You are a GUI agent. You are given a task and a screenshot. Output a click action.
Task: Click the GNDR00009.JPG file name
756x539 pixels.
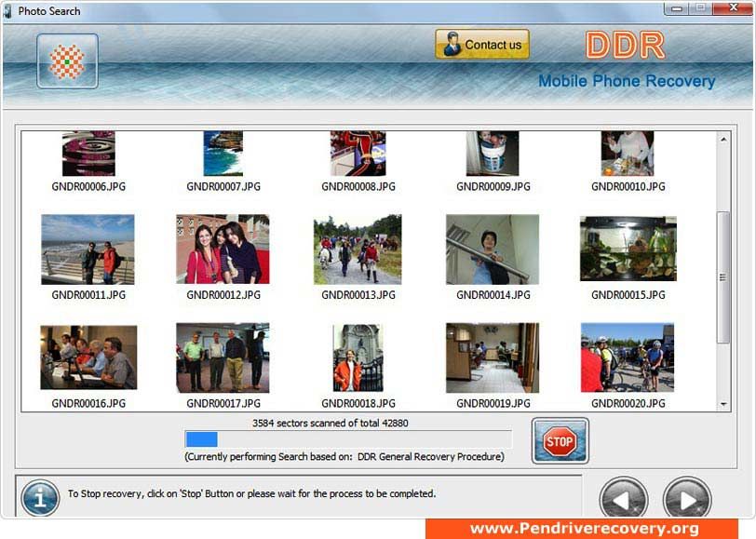point(493,186)
